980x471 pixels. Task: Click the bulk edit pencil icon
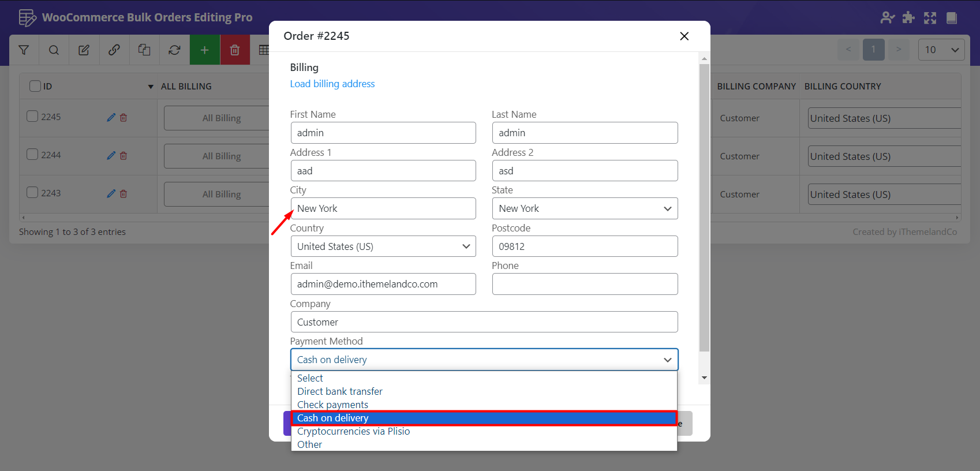click(x=84, y=50)
